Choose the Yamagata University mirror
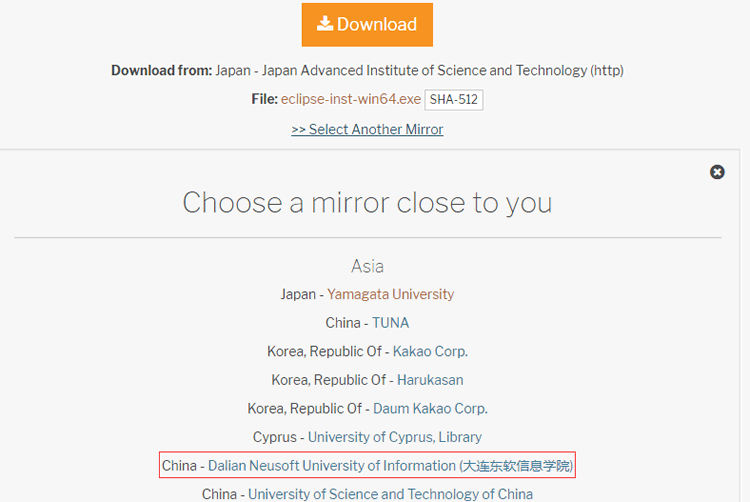 [390, 294]
